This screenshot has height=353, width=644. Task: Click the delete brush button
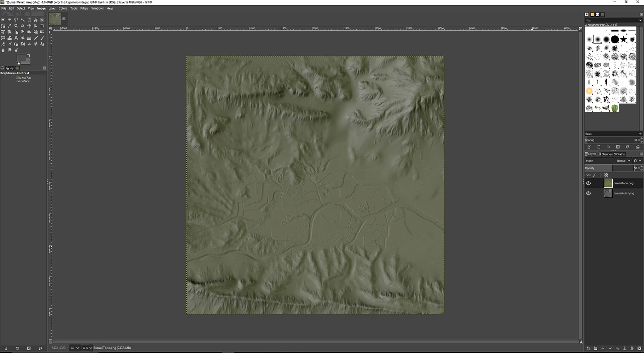click(x=618, y=147)
